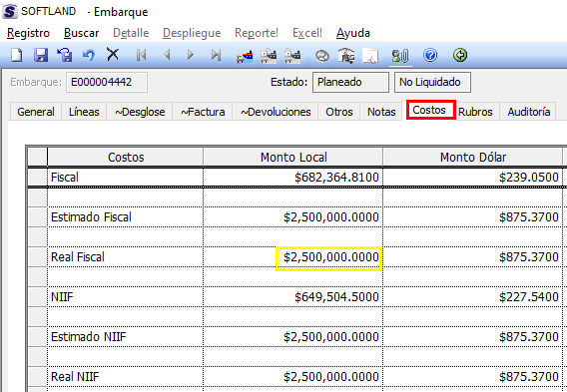Viewport: 567px width, 392px height.
Task: Go to the last record
Action: point(216,55)
